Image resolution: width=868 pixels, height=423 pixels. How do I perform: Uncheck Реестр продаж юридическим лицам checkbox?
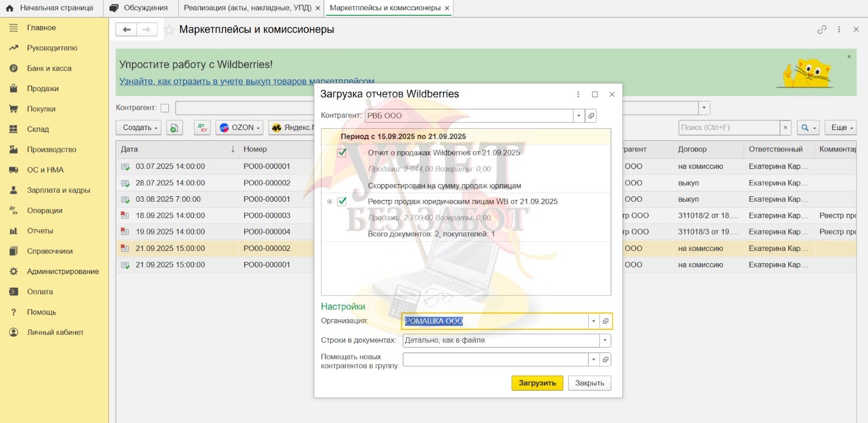pyautogui.click(x=342, y=202)
